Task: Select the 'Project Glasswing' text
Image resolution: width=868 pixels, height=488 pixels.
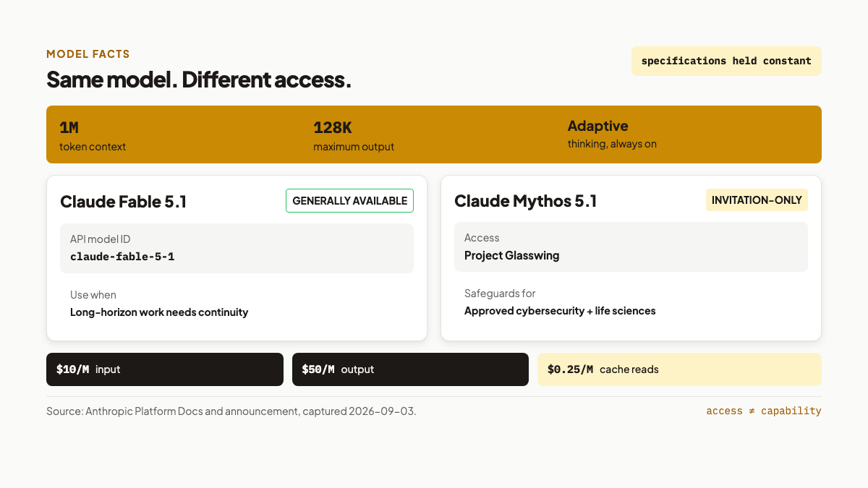Action: [x=512, y=255]
